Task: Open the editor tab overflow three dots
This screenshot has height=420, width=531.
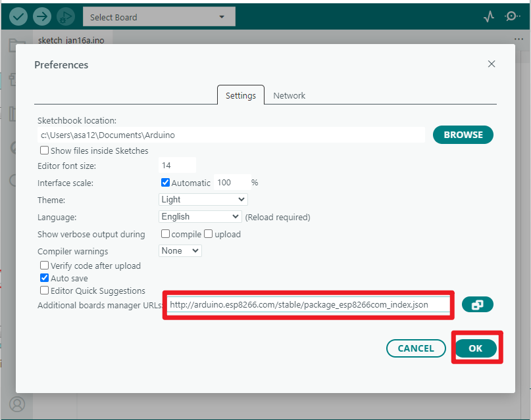Action: tap(518, 39)
